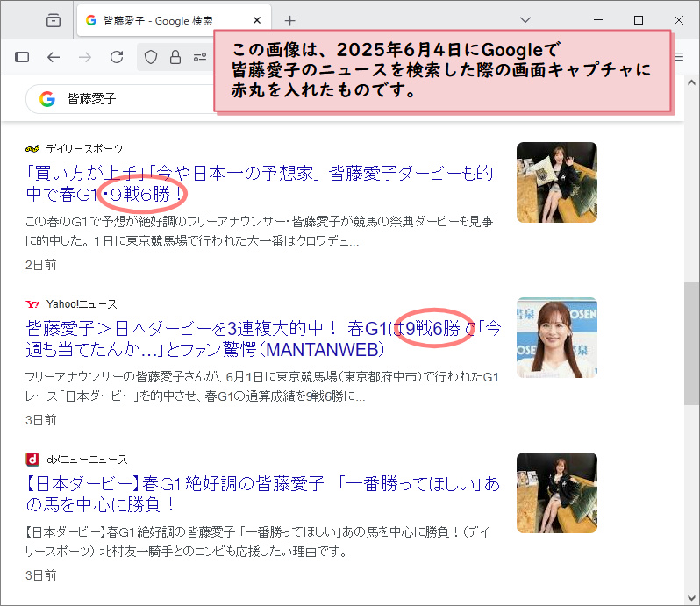Open the tracking protection shield icon

tap(151, 57)
